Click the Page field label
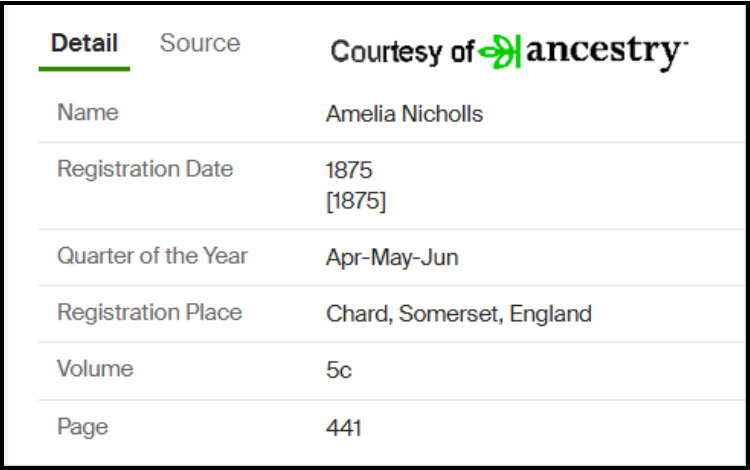Viewport: 750px width, 470px height. point(83,427)
